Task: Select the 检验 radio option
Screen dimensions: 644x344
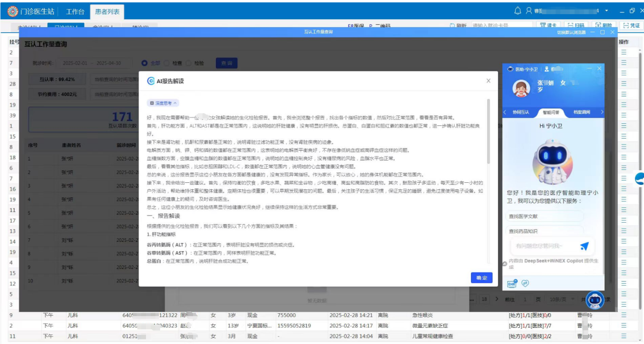Action: [189, 63]
